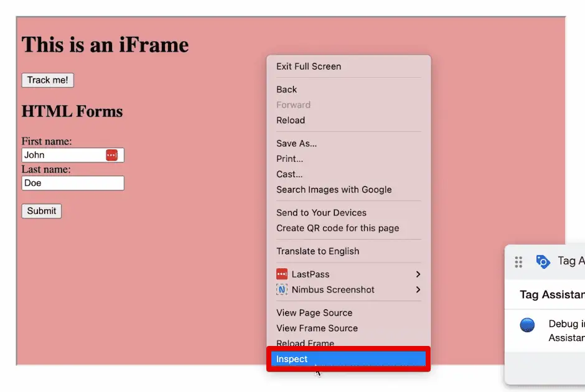Viewport: 585px width, 392px height.
Task: Expand the LastPass submenu arrow
Action: tap(418, 274)
